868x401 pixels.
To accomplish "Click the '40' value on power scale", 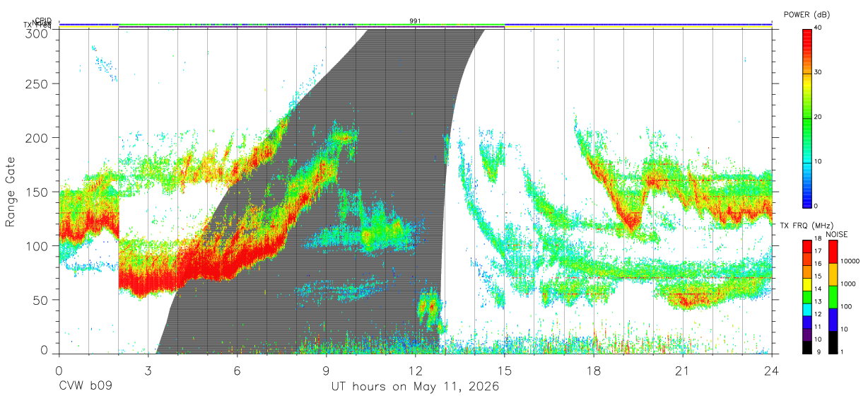I will pos(819,28).
